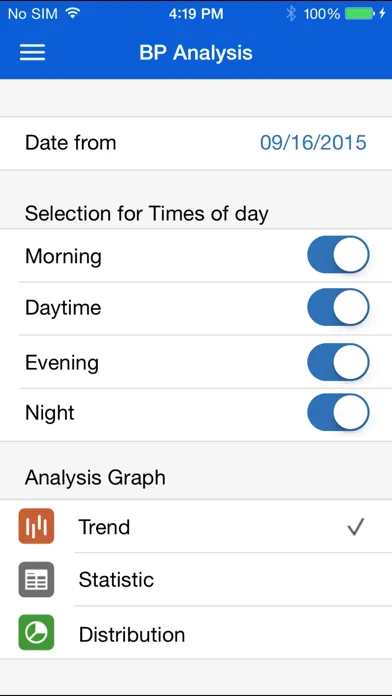Tap the Bluetooth status icon
Image resolution: width=392 pixels, height=696 pixels.
point(291,14)
